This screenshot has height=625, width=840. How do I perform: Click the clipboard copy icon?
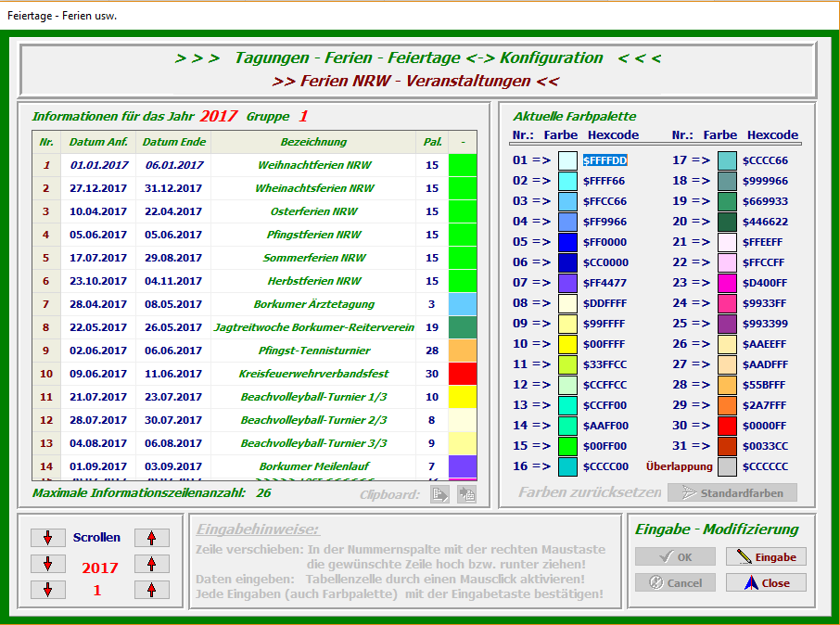click(x=439, y=493)
